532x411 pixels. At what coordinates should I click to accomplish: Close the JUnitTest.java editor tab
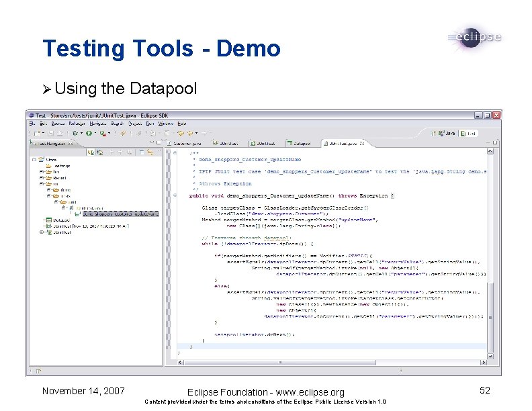[x=362, y=143]
